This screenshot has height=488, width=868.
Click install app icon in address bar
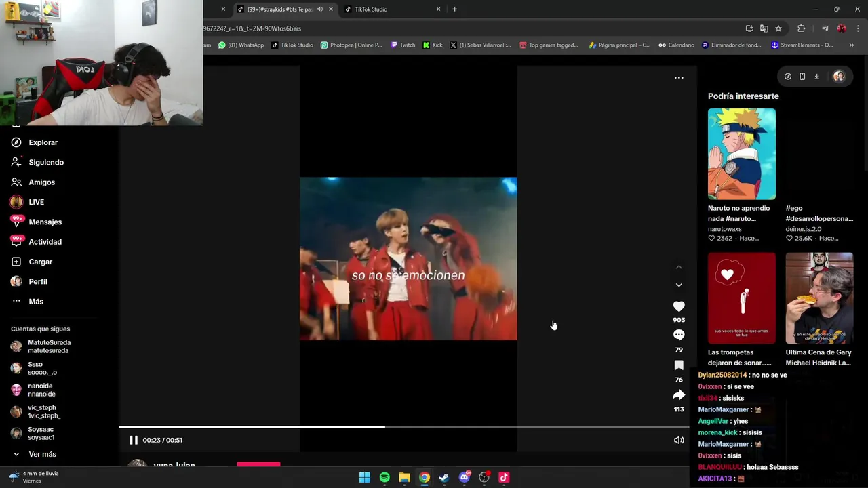(x=749, y=28)
